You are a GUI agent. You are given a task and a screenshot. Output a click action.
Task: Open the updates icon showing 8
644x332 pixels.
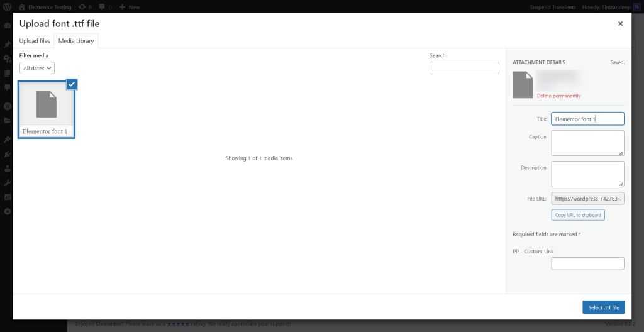coord(85,7)
